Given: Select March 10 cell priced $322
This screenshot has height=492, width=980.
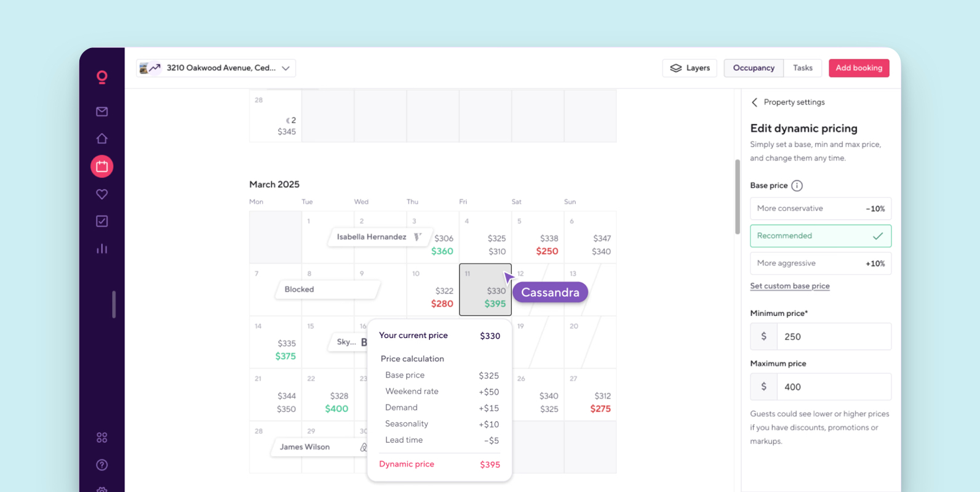Looking at the screenshot, I should [432, 290].
